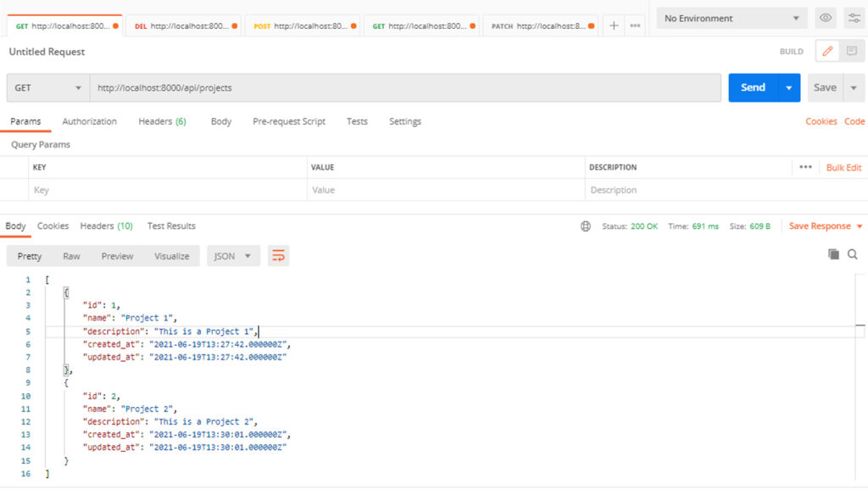This screenshot has width=868, height=490.
Task: Click the "Project 1" name value
Action: pyautogui.click(x=147, y=318)
